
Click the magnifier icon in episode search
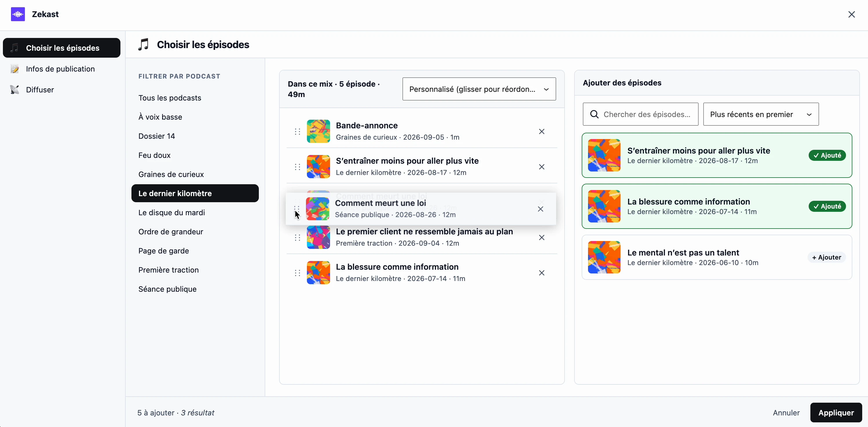point(595,114)
